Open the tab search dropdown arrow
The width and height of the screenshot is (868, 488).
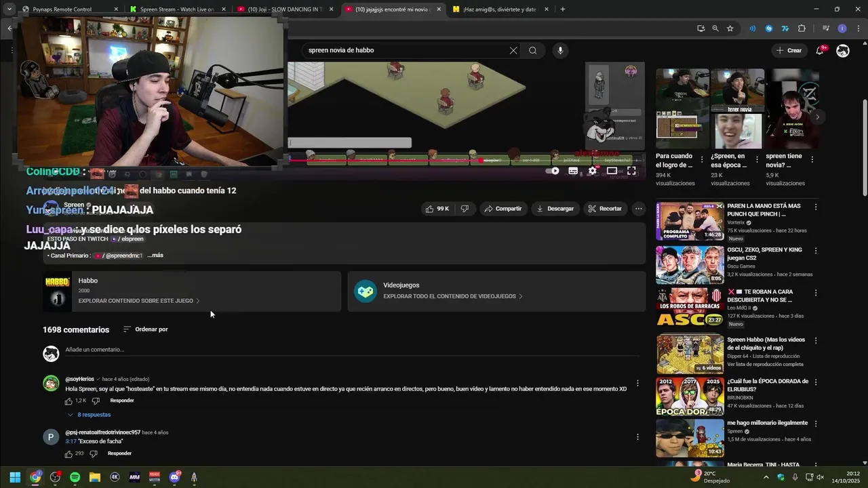[x=9, y=9]
